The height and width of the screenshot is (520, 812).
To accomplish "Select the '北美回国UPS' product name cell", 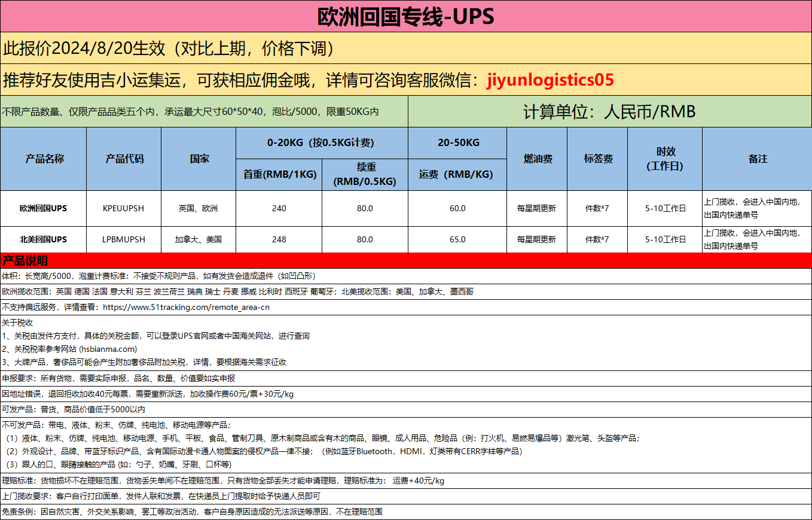I will pyautogui.click(x=44, y=239).
